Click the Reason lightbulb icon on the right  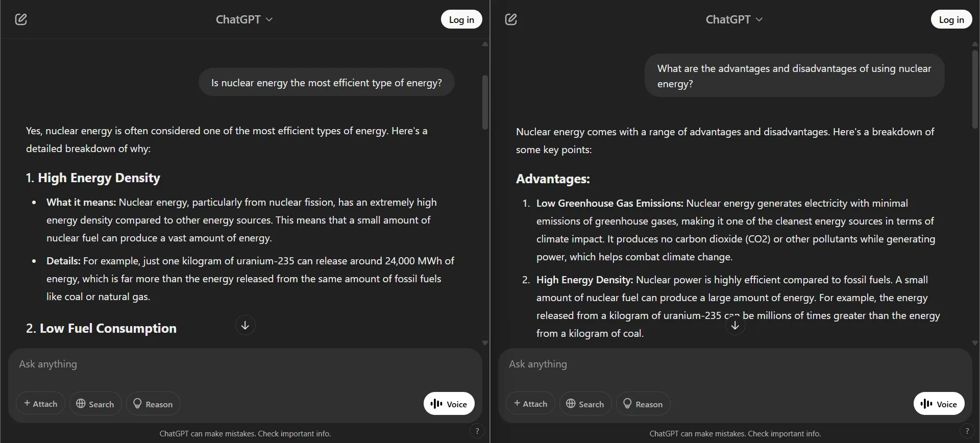627,403
